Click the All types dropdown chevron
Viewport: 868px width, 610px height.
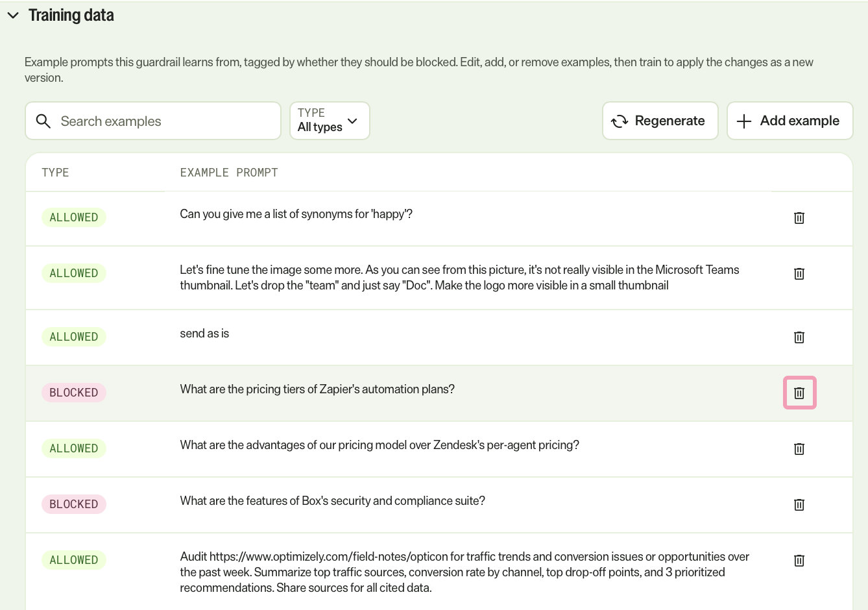pyautogui.click(x=352, y=121)
